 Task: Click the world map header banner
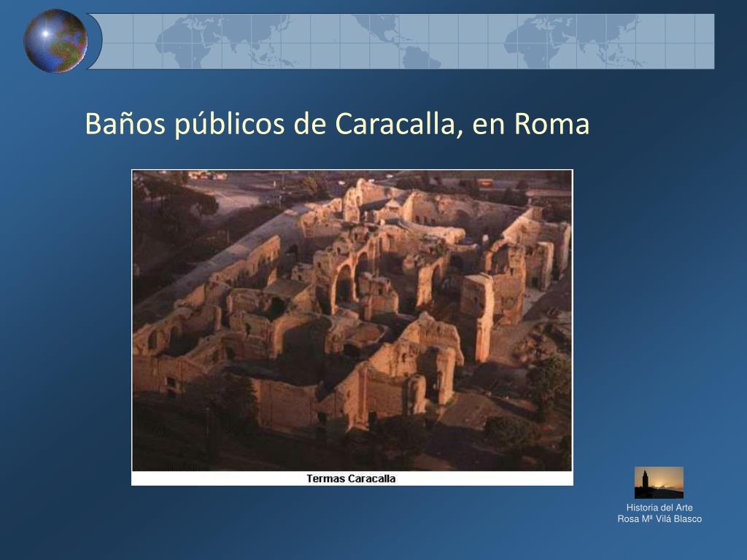click(x=401, y=42)
